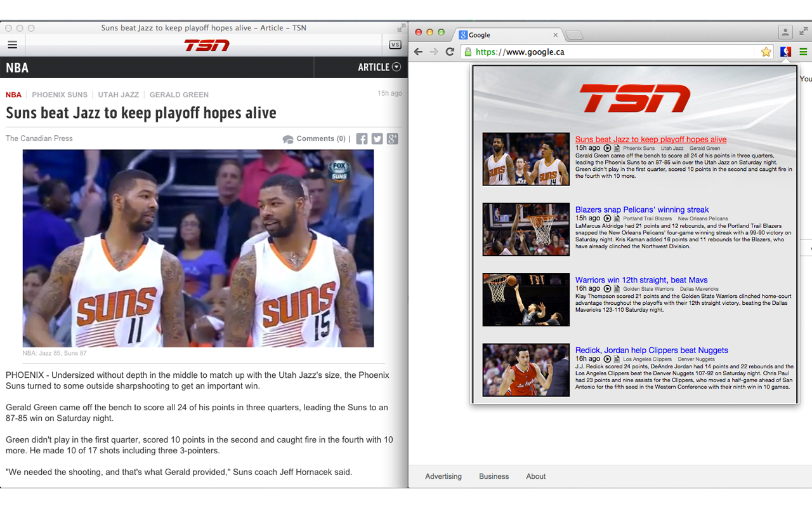Click the New Orleans Pelicans tag in the popup

(x=703, y=219)
